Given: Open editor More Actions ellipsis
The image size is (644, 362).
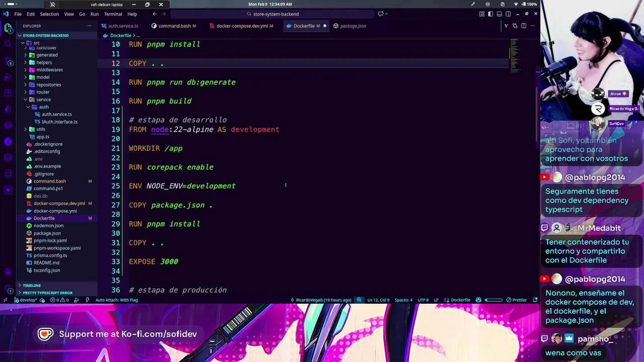Looking at the screenshot, I should pos(533,26).
